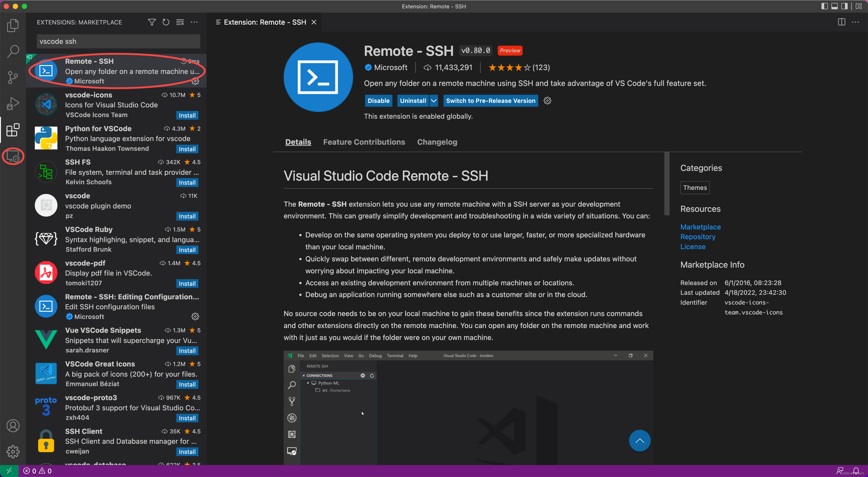Click the Disable button
Screen dimensions: 868x477
pos(378,101)
